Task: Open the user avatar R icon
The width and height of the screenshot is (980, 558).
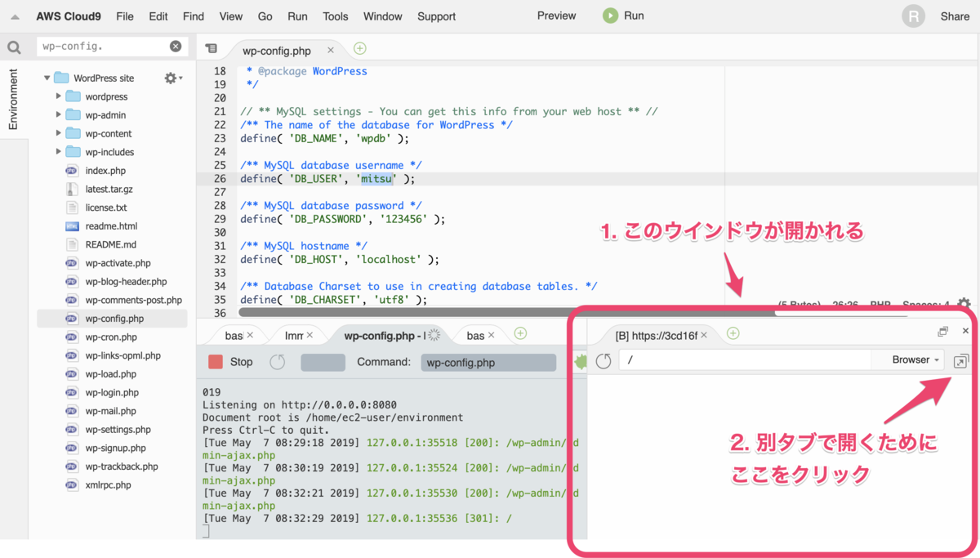Action: pos(914,16)
